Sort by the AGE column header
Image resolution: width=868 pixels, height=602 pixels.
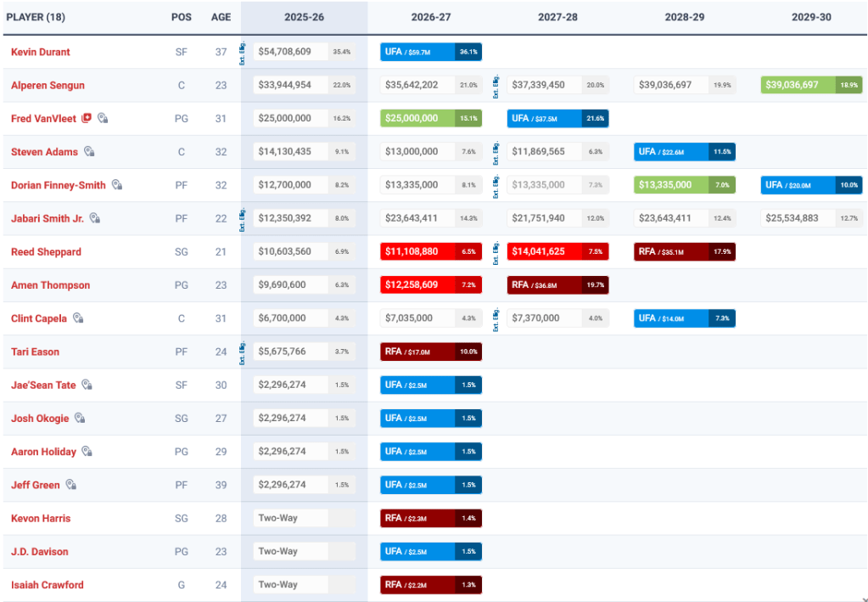point(221,17)
